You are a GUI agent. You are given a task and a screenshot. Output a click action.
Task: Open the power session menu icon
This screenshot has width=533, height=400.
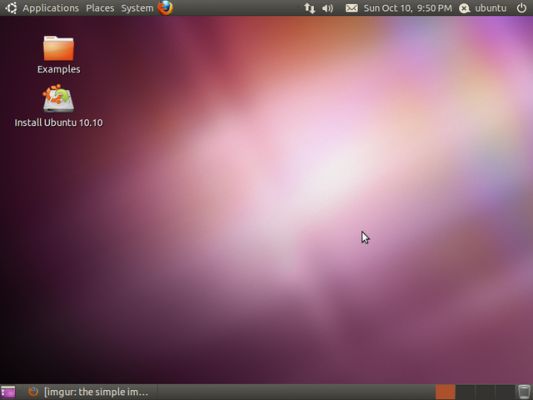pos(521,8)
